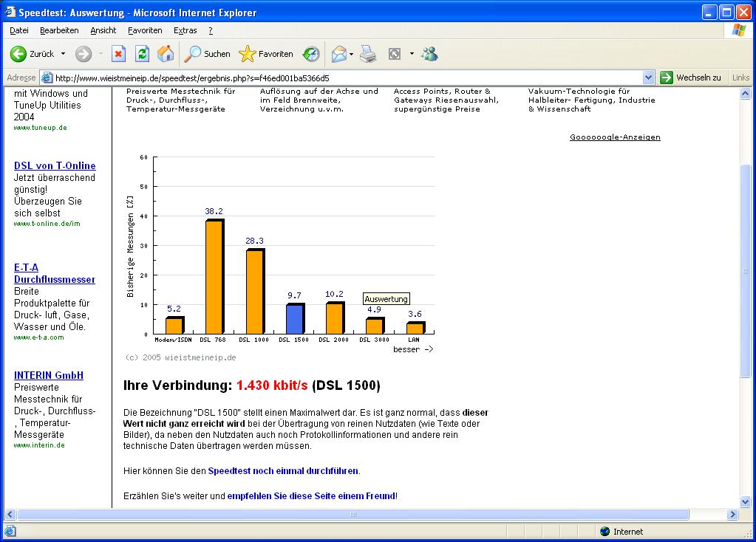Image resolution: width=756 pixels, height=542 pixels.
Task: Open the Favoriten menu in the menu bar
Action: point(145,30)
